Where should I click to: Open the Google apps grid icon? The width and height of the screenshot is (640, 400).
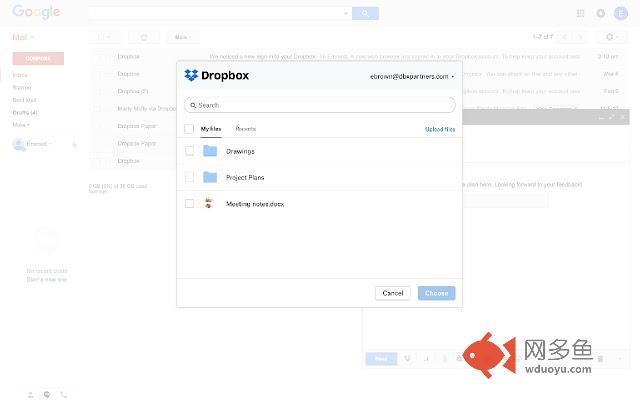(x=580, y=13)
